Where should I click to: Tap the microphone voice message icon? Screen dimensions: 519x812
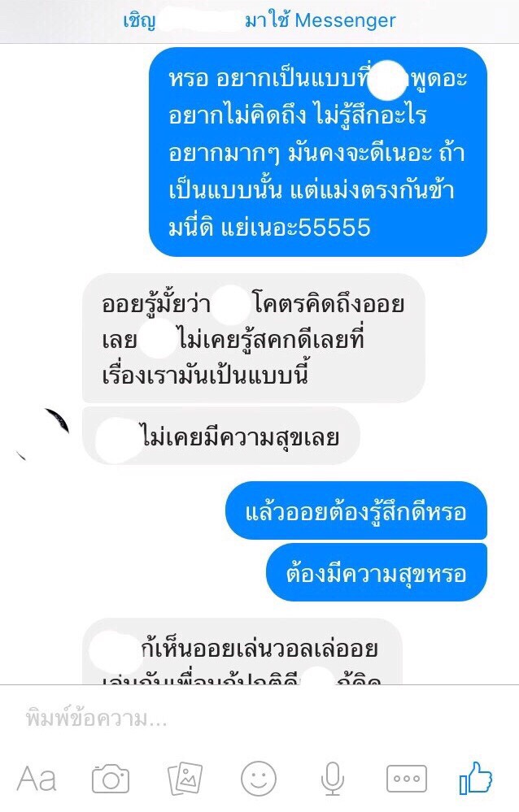[x=333, y=779]
